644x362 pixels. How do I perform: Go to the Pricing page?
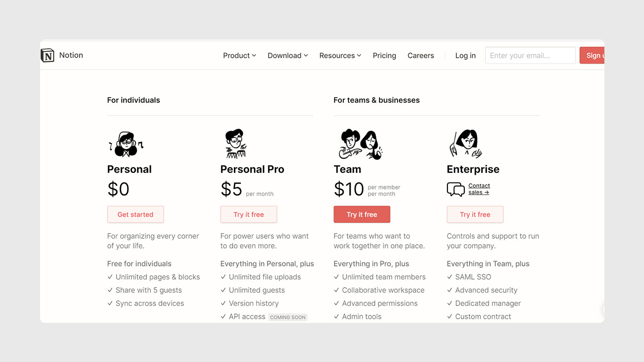click(384, 56)
